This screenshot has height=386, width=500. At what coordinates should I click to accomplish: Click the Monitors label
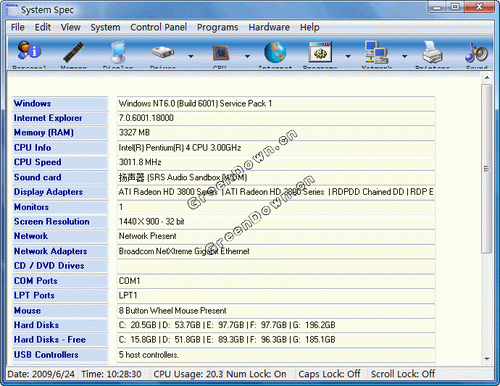coord(31,207)
